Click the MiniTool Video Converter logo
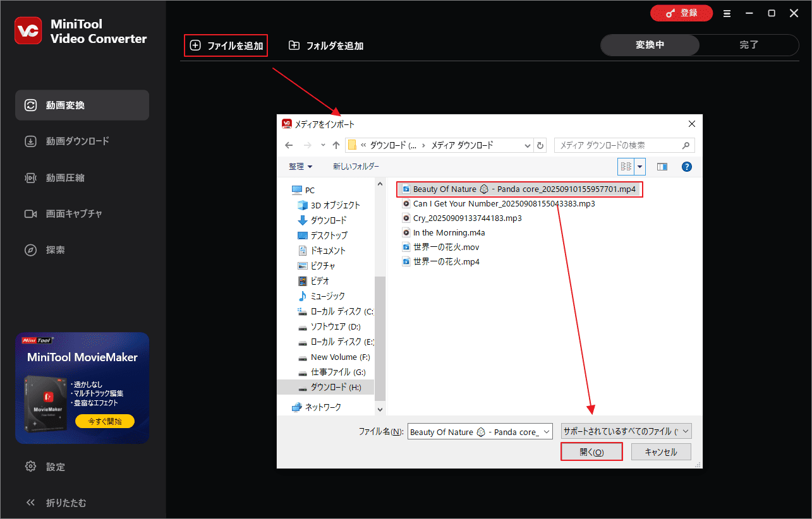The image size is (812, 519). click(28, 30)
